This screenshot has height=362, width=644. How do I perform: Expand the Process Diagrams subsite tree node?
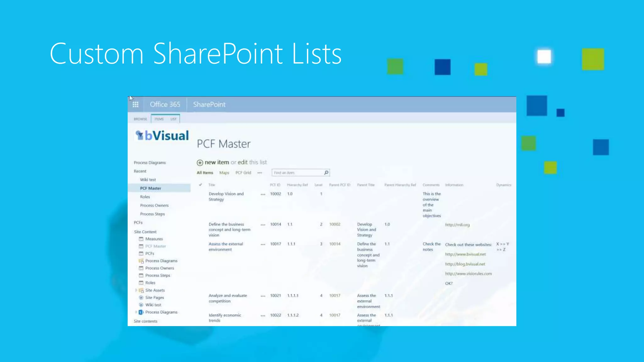point(136,312)
